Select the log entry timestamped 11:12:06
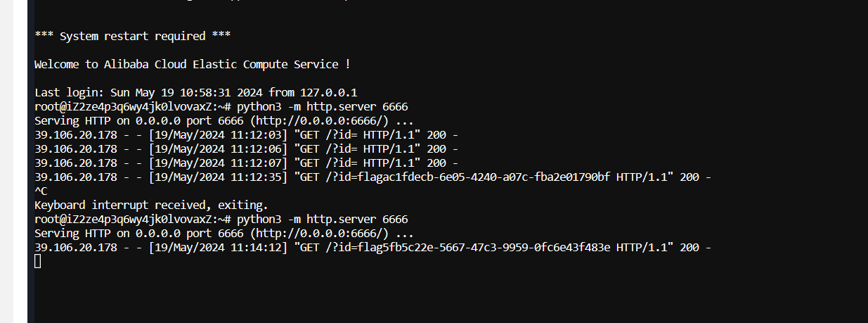Viewport: 868px width, 323px height. 247,148
